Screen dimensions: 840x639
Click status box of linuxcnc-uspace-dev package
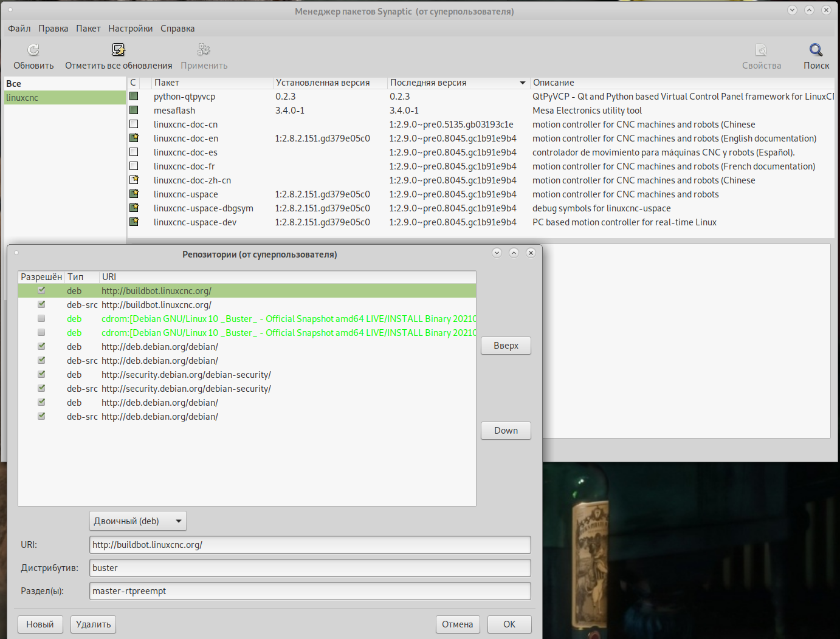pos(134,222)
